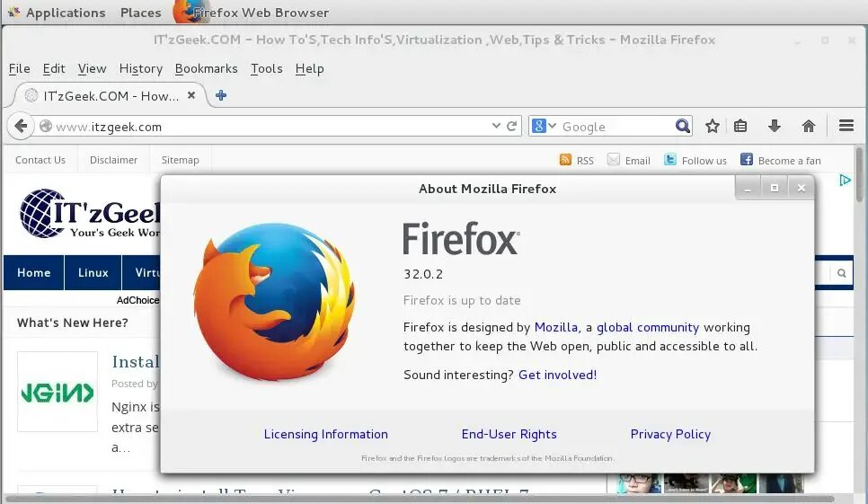Screen dimensions: 868x504
Task: Open a new tab with plus button
Action: (221, 95)
